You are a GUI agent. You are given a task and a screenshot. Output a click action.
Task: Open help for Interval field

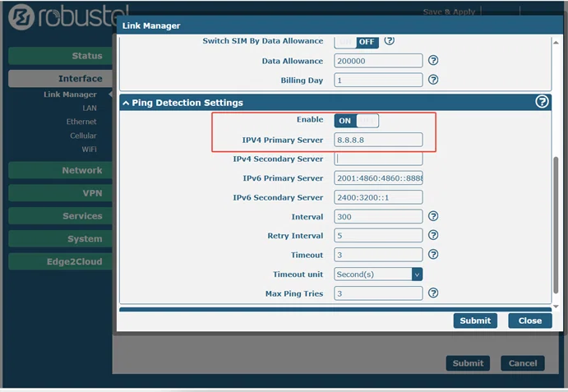(433, 216)
